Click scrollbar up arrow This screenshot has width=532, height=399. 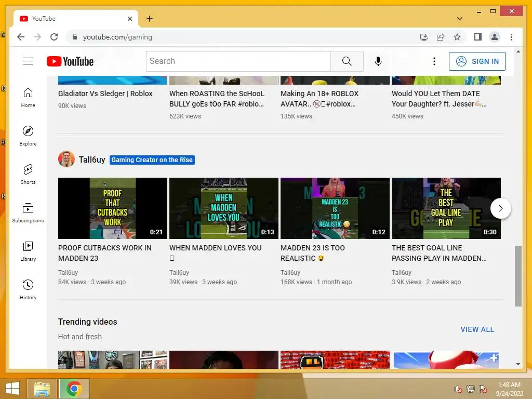[x=518, y=51]
